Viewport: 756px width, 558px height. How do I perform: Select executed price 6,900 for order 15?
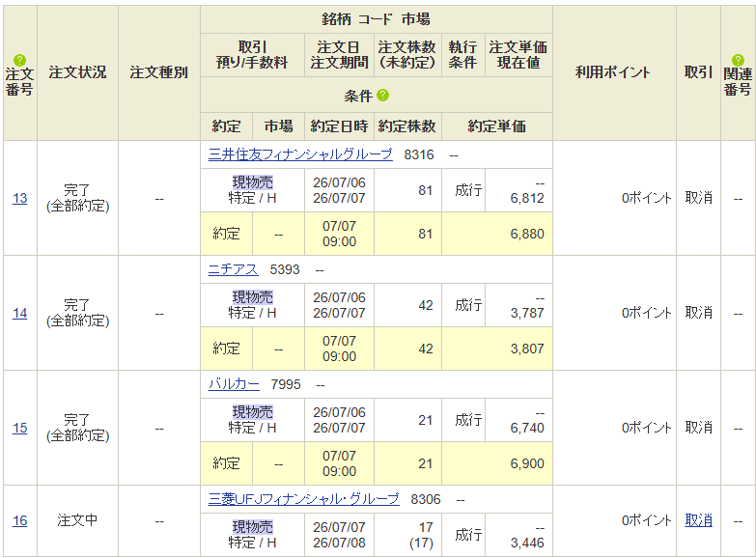(527, 463)
